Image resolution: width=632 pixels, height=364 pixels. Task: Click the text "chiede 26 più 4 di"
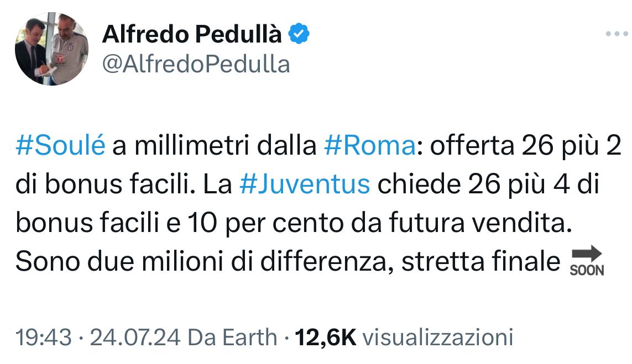pos(488,184)
